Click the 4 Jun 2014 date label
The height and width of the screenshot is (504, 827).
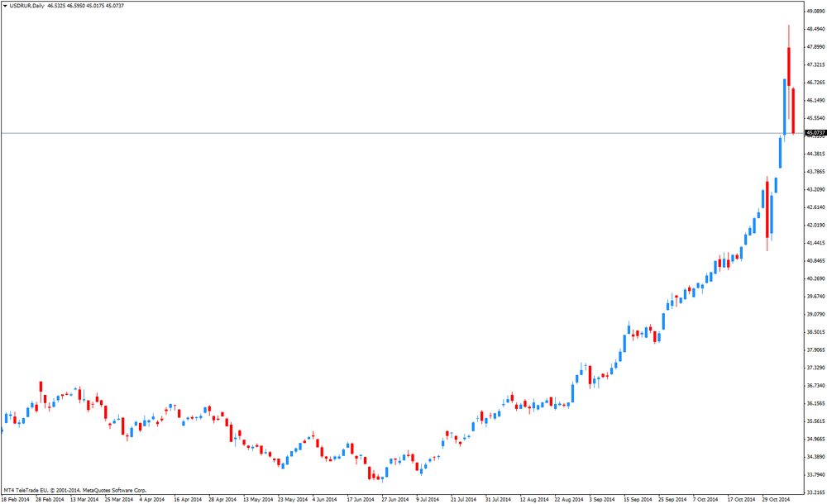coord(325,499)
